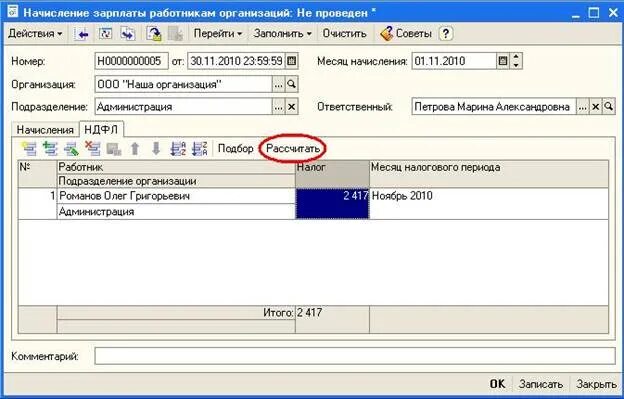Click the Подбор button
Viewport: 624px width, 399px height.
coord(236,149)
